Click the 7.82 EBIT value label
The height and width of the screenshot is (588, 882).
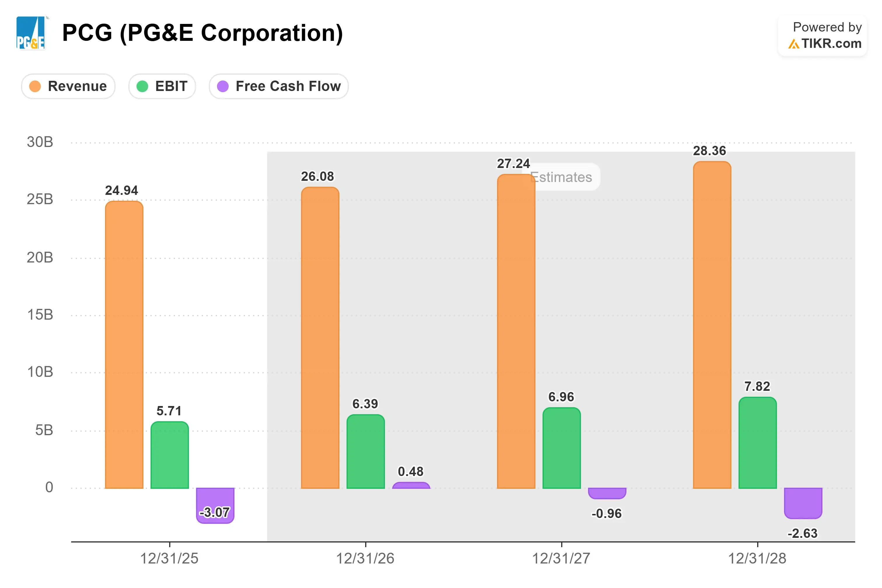757,386
